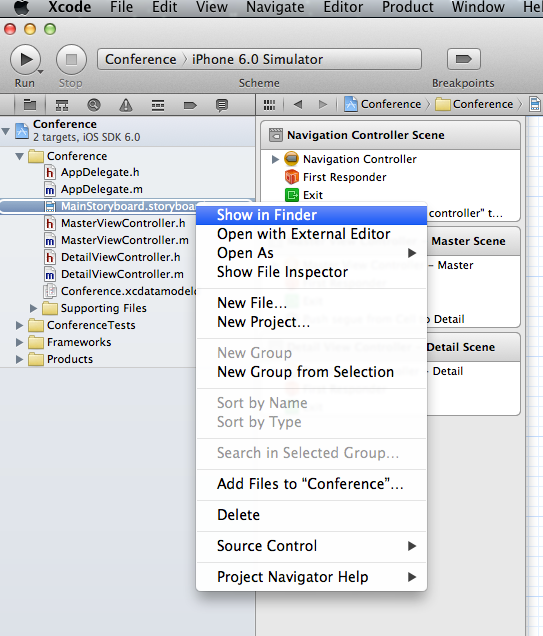The image size is (543, 636).
Task: Open the debug navigator icon
Action: pos(158,105)
